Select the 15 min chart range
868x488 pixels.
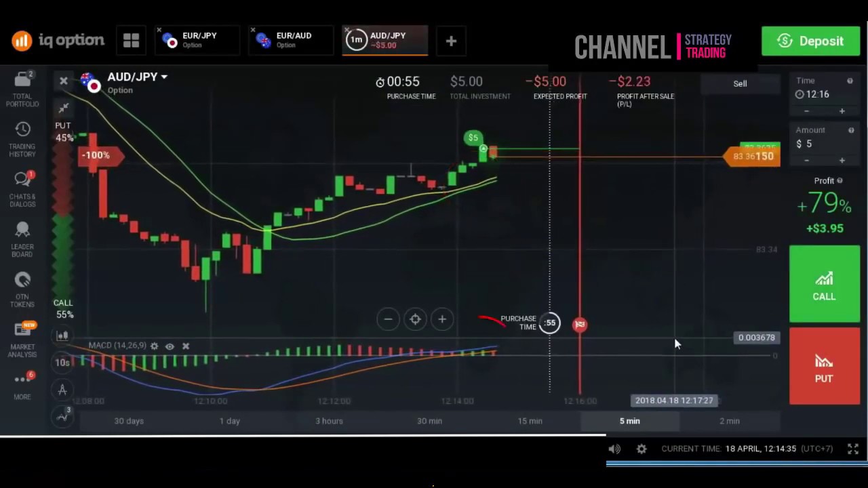pos(530,421)
